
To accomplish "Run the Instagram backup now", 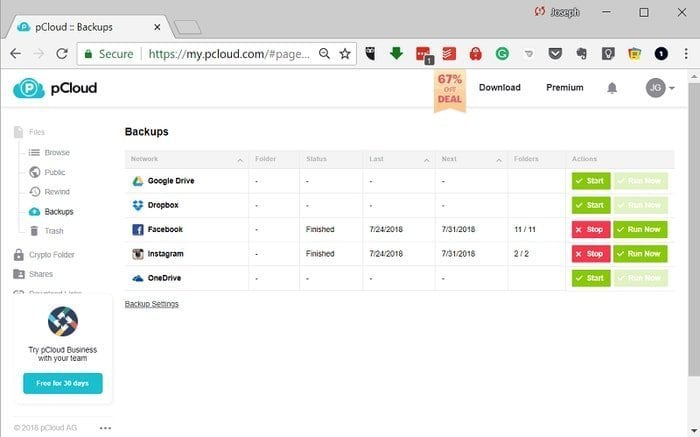I will [640, 254].
